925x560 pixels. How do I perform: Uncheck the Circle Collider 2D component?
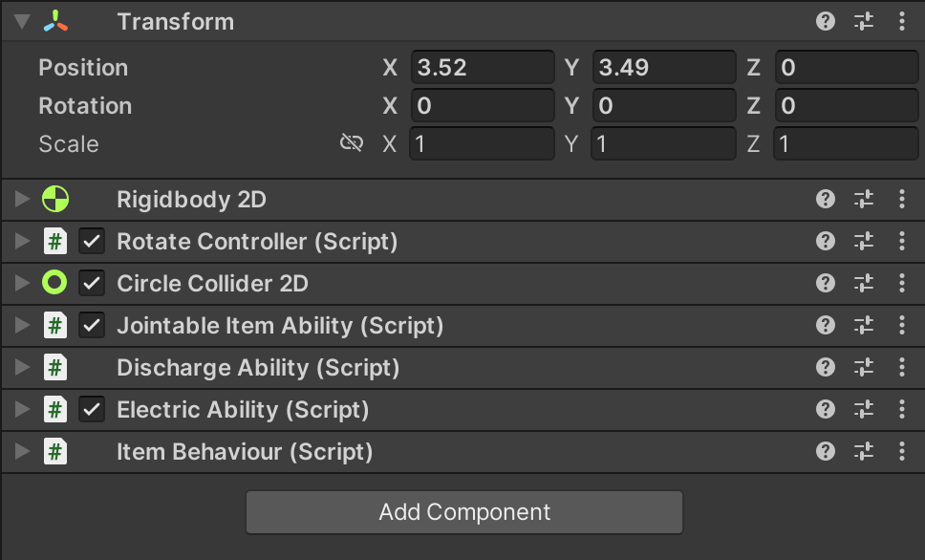(x=92, y=284)
